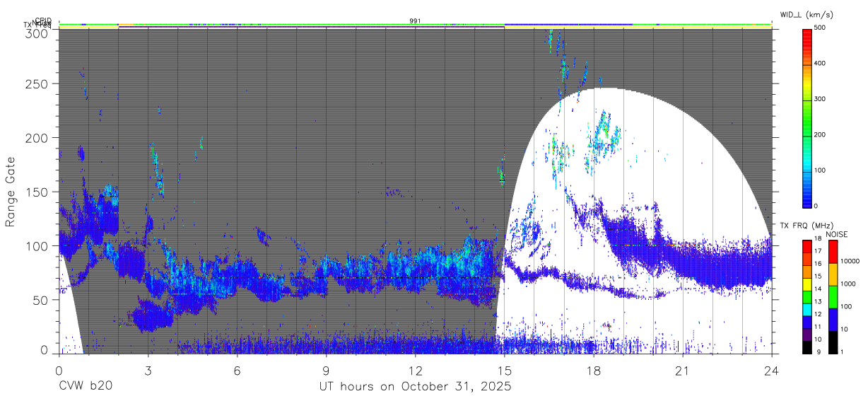Viewport: 868px width, 401px height.
Task: Click the 9 label on TX FRQ scale
Action: [x=818, y=353]
